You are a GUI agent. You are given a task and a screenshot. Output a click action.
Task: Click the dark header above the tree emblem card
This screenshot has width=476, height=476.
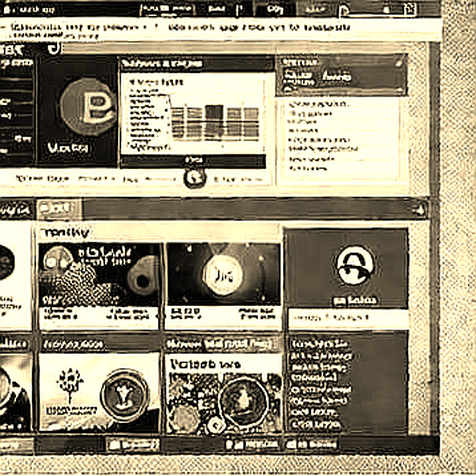click(99, 344)
